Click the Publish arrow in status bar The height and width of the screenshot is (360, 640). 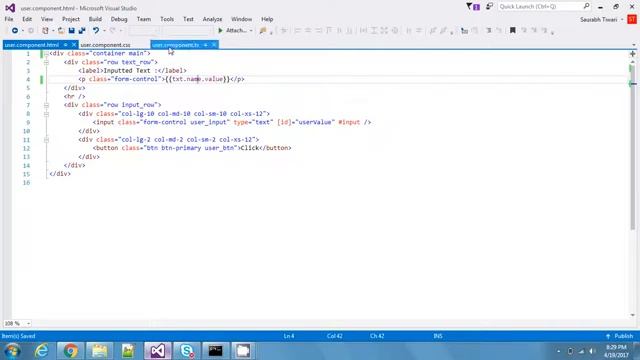pos(608,336)
